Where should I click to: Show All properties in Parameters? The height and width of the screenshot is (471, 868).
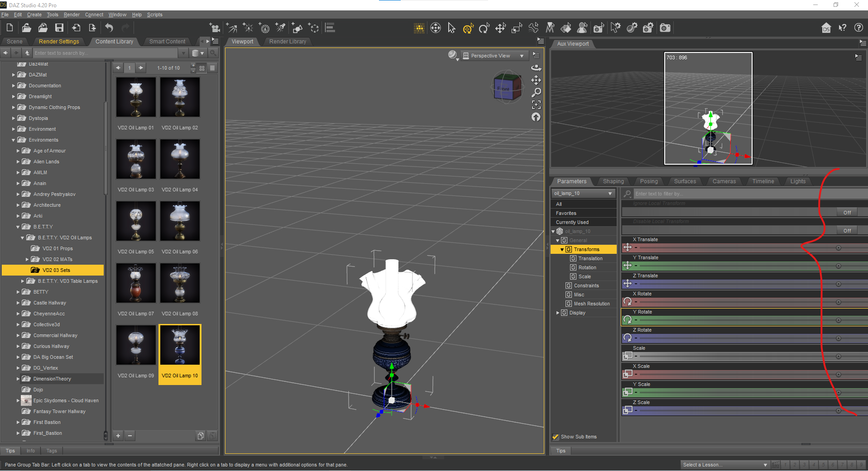(x=584, y=205)
